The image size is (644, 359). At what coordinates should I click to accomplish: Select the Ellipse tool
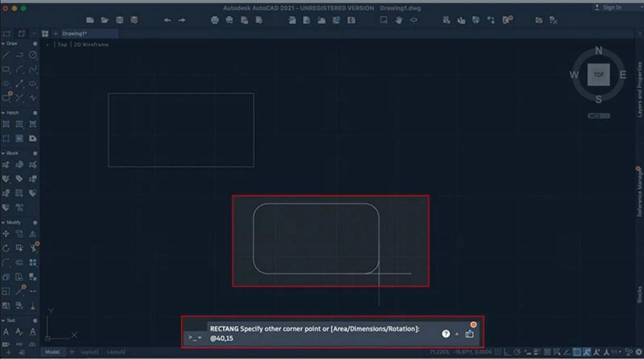coord(33,84)
